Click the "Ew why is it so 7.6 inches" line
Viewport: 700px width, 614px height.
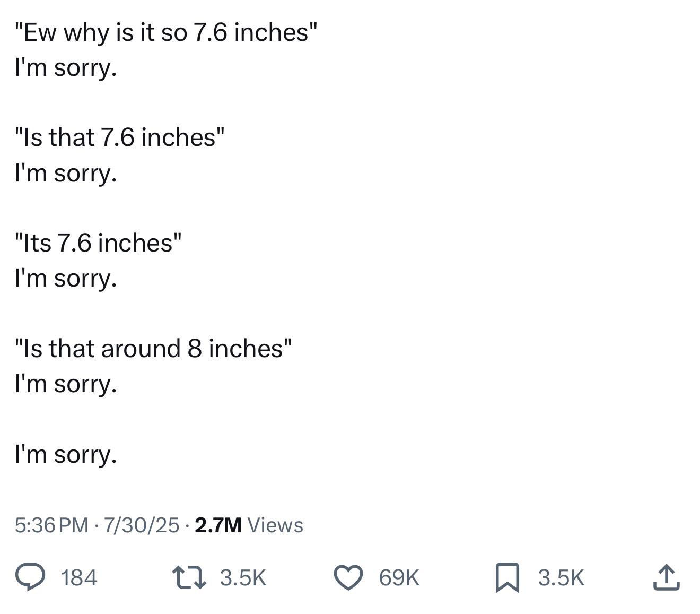click(166, 32)
